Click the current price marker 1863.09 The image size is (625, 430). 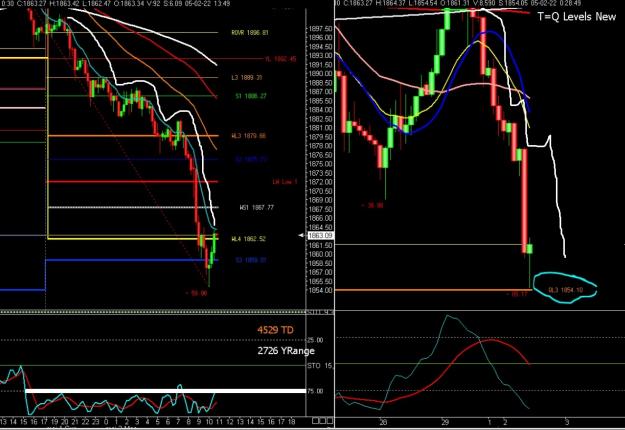pos(320,236)
